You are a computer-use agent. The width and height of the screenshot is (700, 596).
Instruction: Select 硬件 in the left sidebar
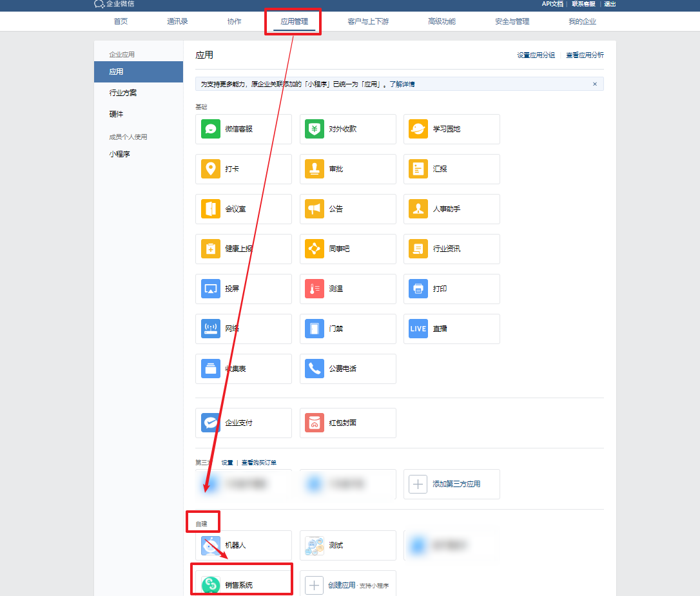coord(116,114)
